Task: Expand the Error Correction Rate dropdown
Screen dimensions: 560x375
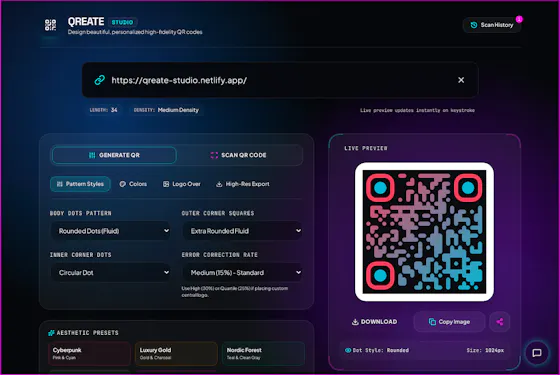Action: (x=242, y=272)
